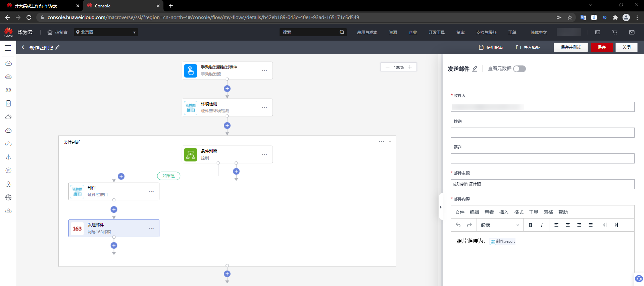Open Chrome profile avatar menu
The width and height of the screenshot is (644, 286).
[x=626, y=17]
